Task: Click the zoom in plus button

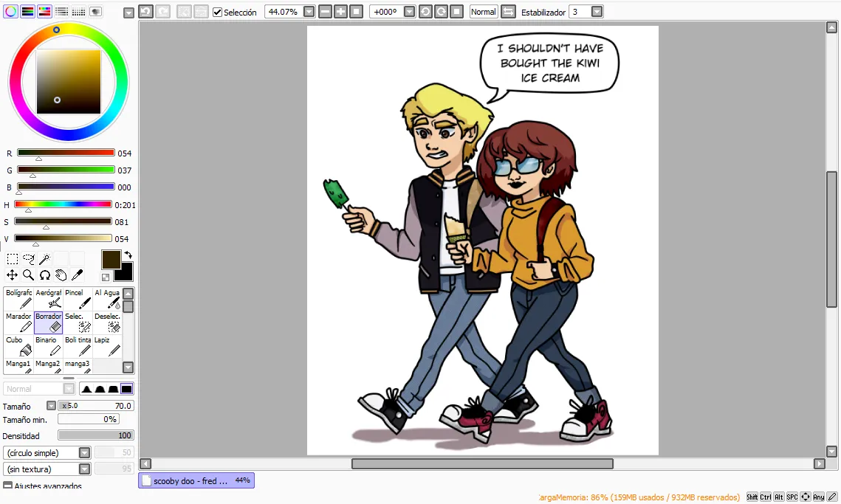Action: point(340,12)
